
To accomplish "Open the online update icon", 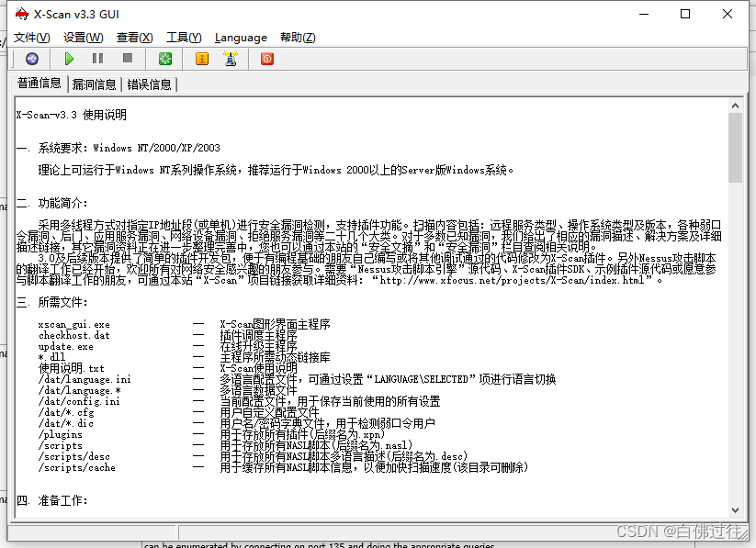I will [231, 59].
